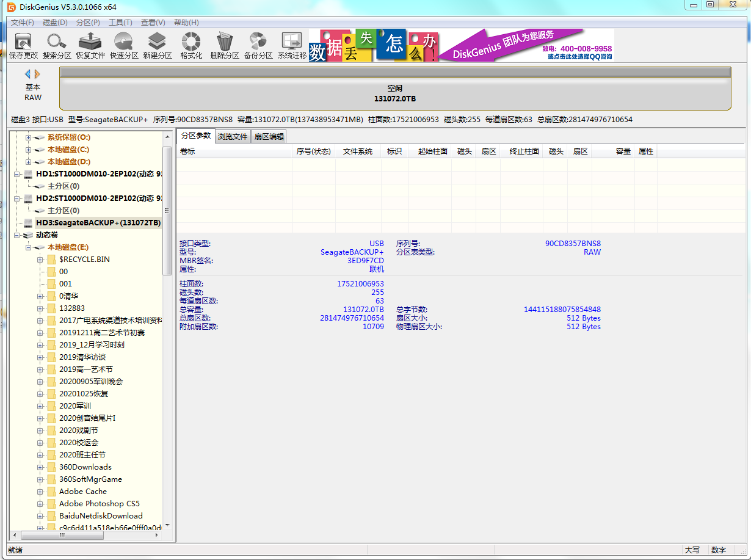Screen dimensions: 751x560
Task: Click the folder icon of $RECYCLE.BIN
Action: click(51, 260)
